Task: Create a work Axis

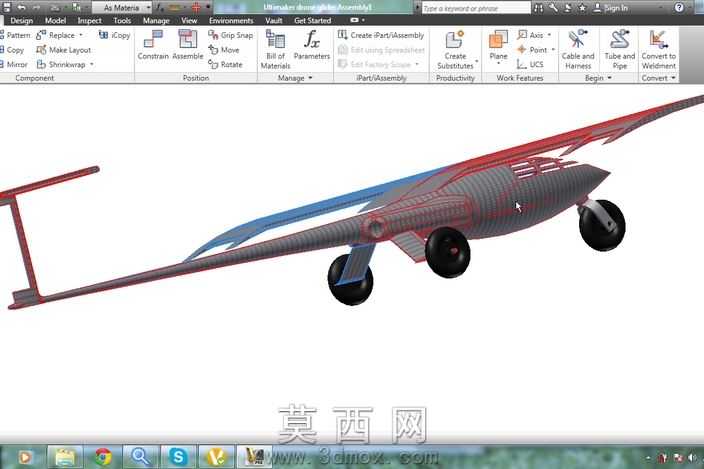Action: (530, 35)
